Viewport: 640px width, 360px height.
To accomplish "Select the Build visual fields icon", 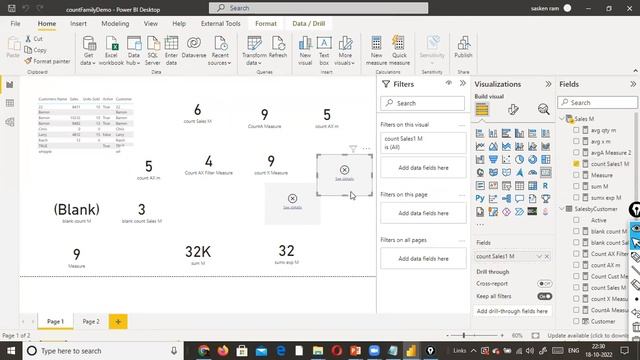I will coord(482,109).
